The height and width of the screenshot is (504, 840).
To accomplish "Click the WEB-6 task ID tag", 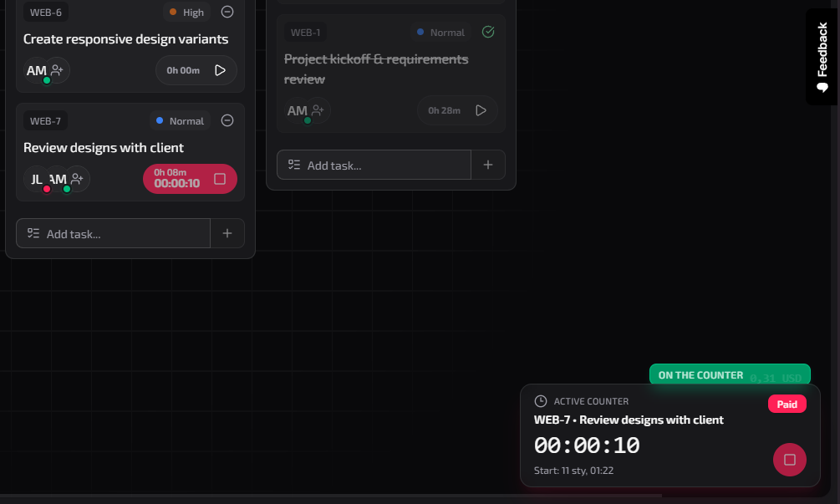I will point(45,13).
